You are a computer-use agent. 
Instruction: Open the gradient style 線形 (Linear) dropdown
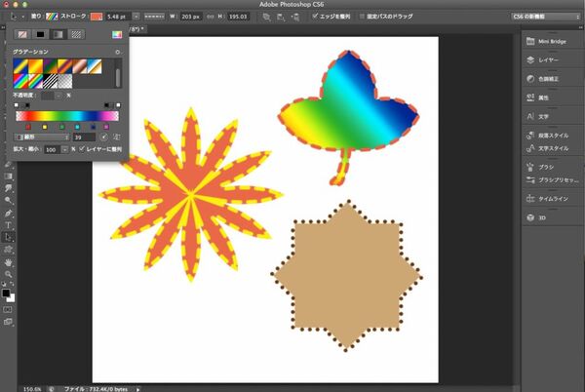coord(42,137)
